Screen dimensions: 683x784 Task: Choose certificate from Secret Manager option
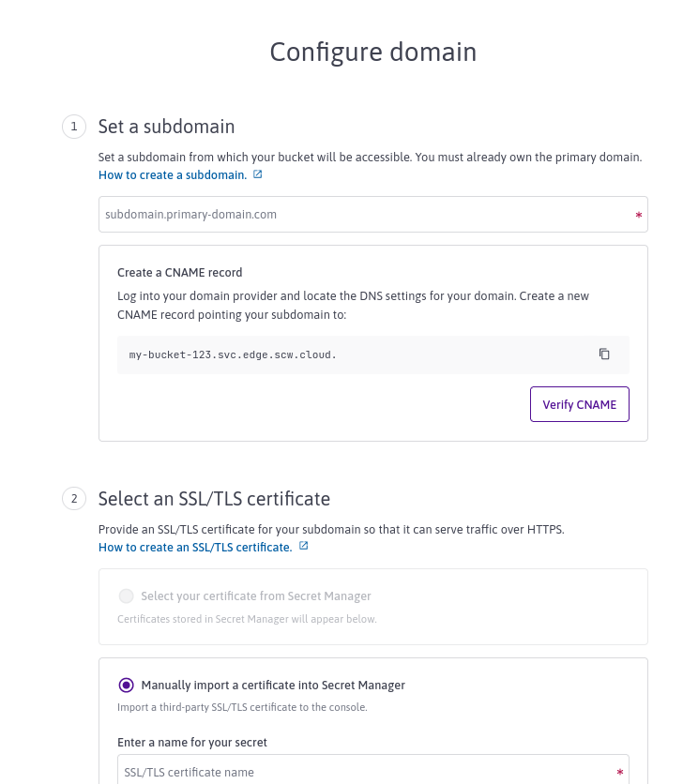[x=127, y=596]
